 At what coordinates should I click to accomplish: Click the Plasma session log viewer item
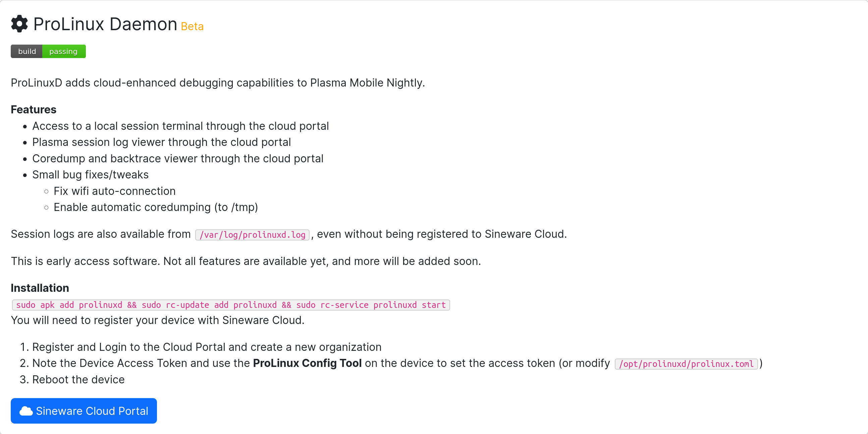click(161, 142)
